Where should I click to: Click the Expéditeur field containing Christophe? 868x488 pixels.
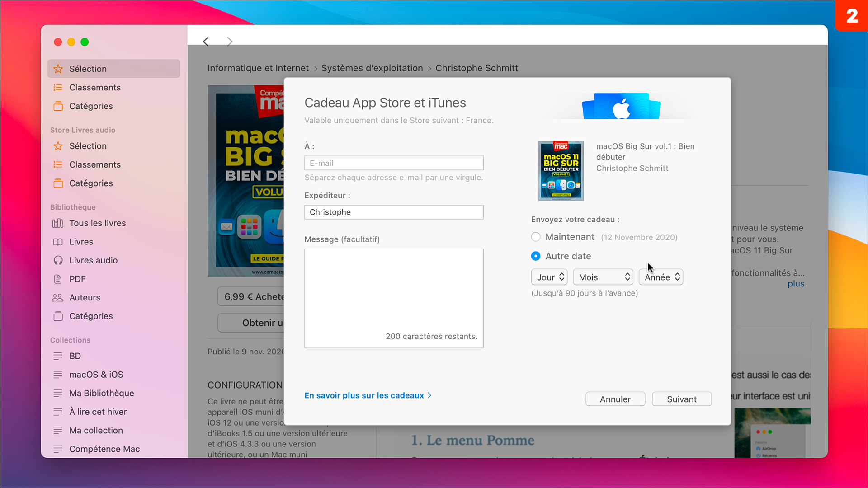point(394,212)
